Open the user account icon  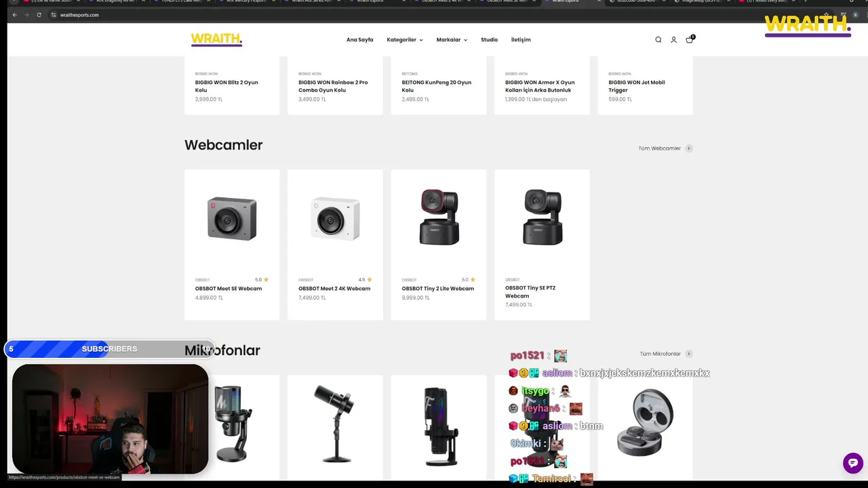pyautogui.click(x=673, y=40)
